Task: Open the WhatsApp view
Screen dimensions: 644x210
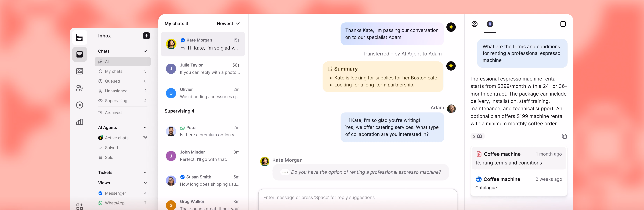Action: pyautogui.click(x=123, y=203)
